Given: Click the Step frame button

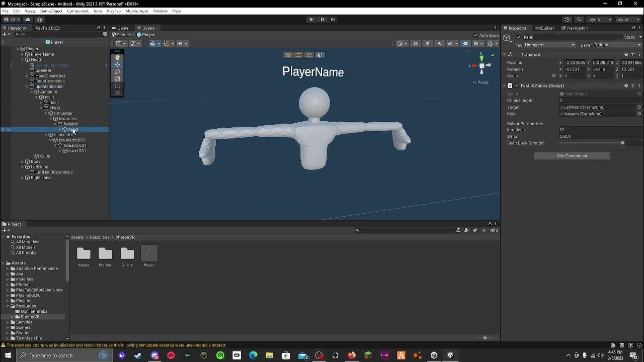Looking at the screenshot, I should [333, 19].
